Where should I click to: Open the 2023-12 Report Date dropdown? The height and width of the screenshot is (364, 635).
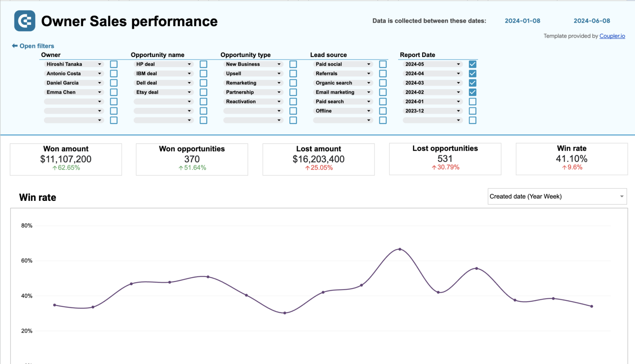tap(458, 111)
